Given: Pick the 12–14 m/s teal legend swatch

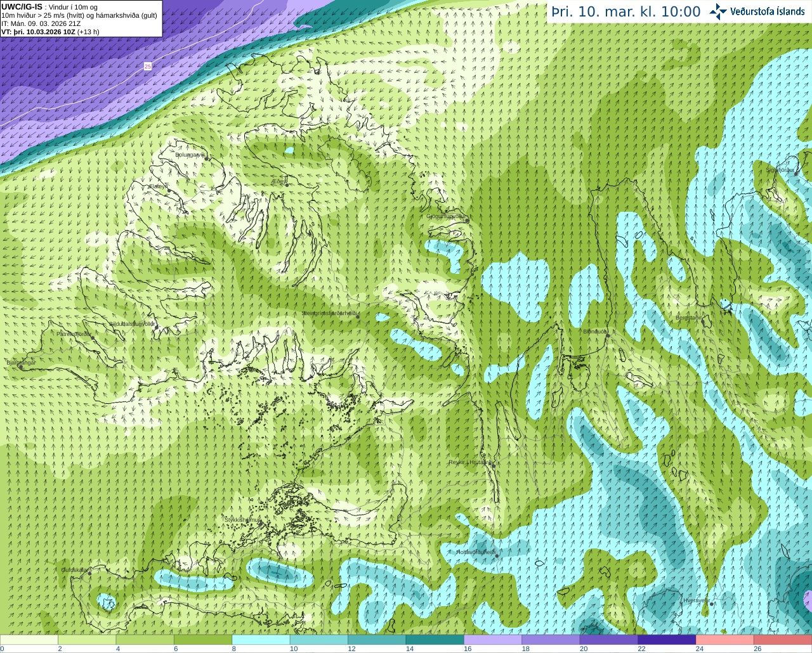Looking at the screenshot, I should point(377,640).
